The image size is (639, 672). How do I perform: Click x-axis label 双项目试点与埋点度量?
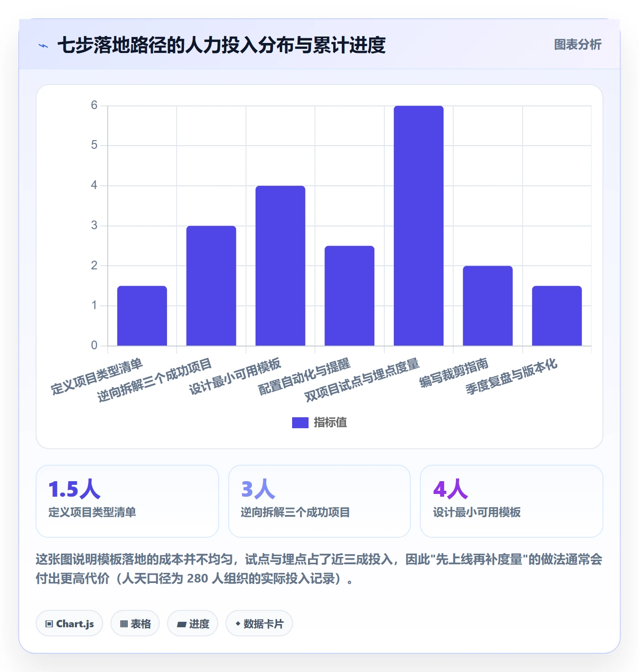point(362,380)
